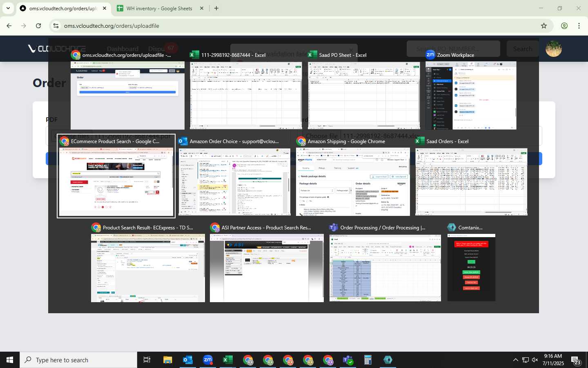Open the Comtanix app from the taskbar
Image resolution: width=588 pixels, height=368 pixels.
click(388, 360)
